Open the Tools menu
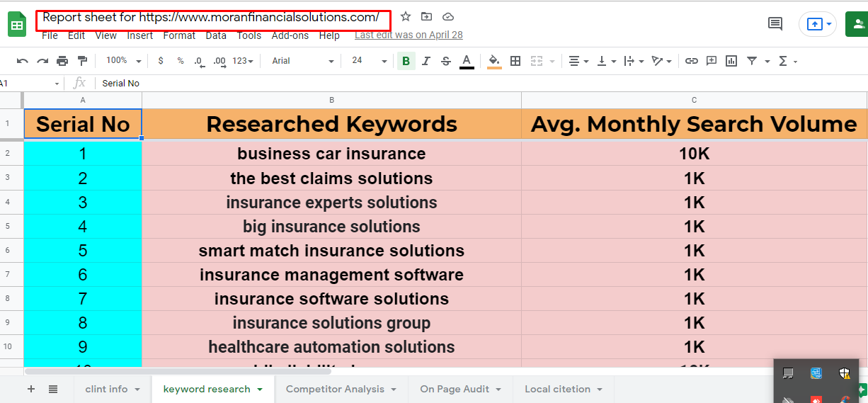Screen dimensions: 868x403 tap(249, 35)
